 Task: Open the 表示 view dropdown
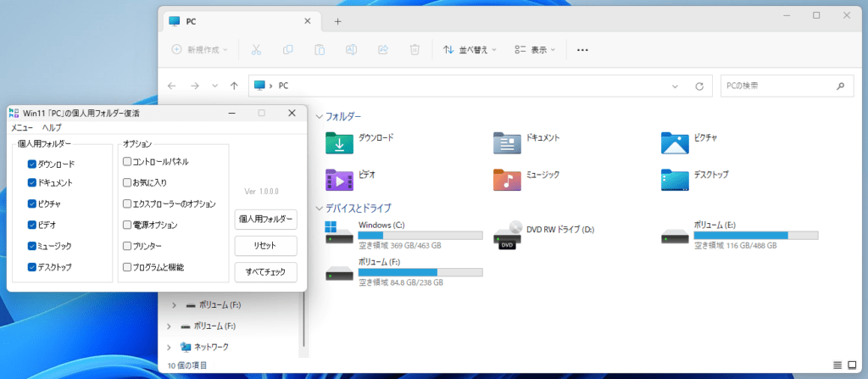534,50
